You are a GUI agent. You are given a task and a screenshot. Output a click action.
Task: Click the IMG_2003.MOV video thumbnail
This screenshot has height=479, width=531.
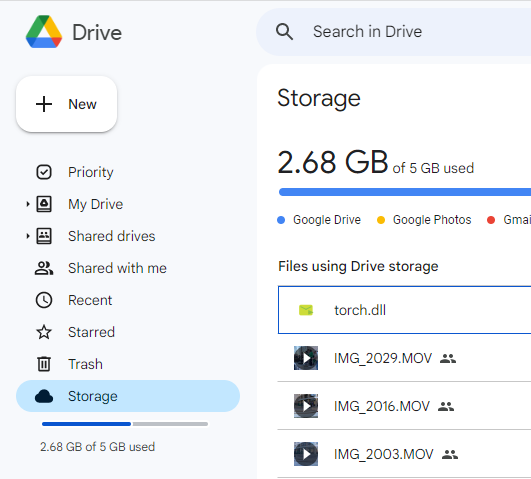coord(306,454)
